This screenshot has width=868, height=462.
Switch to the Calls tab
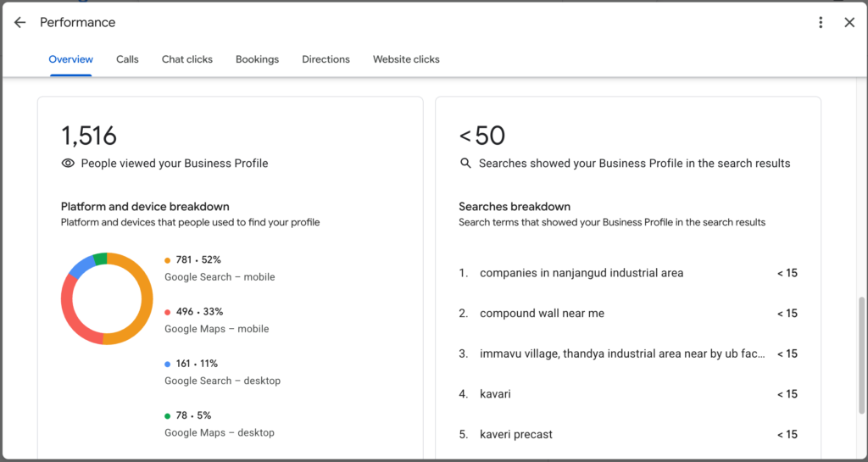click(x=127, y=59)
